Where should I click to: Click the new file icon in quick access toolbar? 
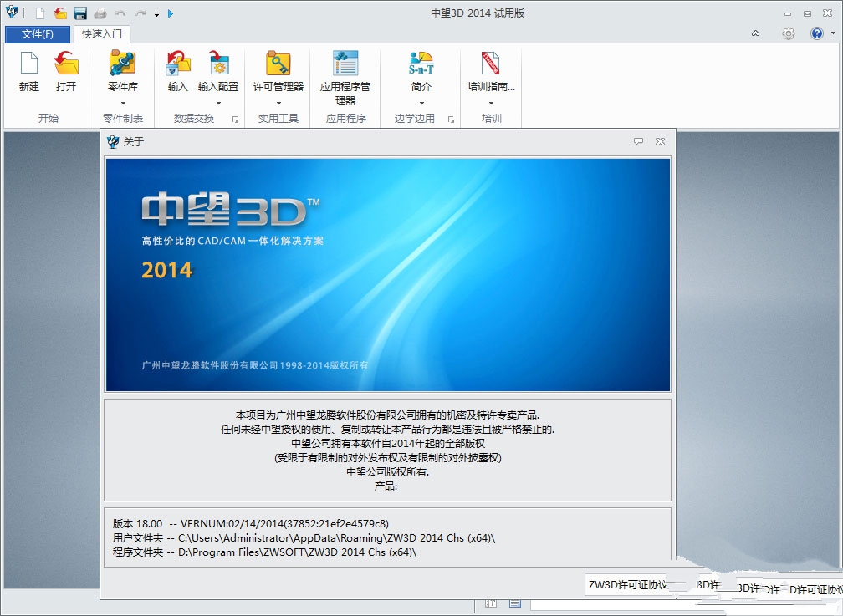point(40,13)
